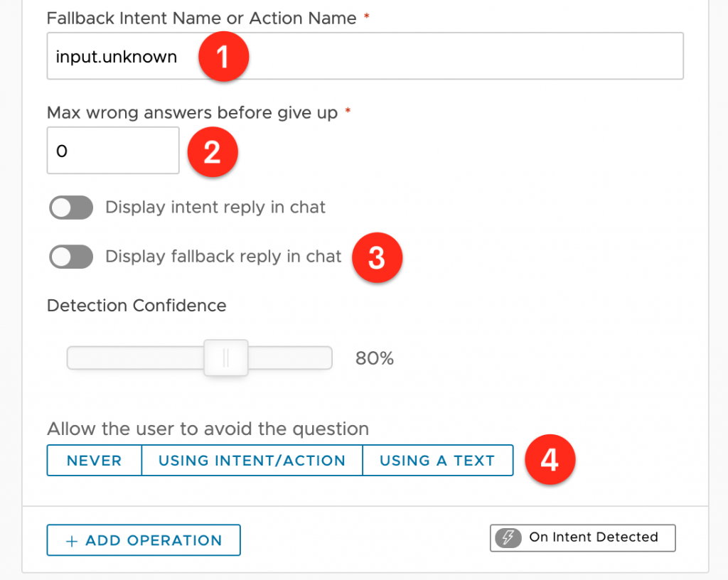Click the red annotation marker 3
This screenshot has height=580, width=728.
[x=377, y=257]
